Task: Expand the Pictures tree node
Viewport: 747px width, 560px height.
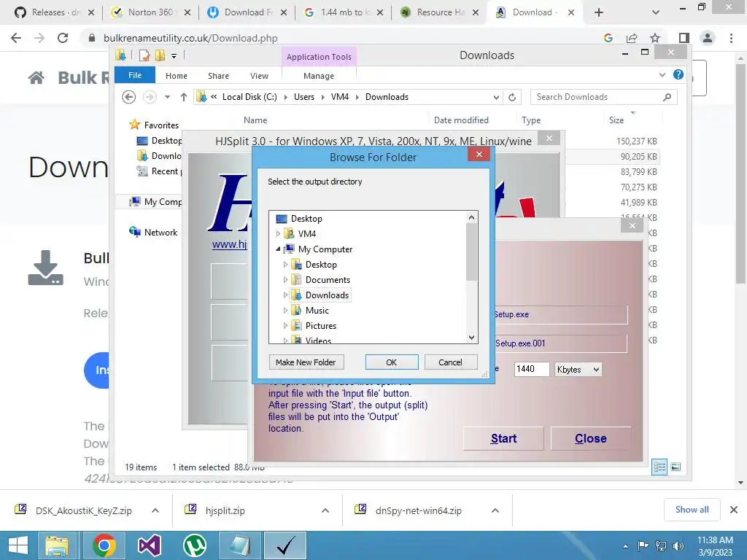Action: (x=285, y=326)
